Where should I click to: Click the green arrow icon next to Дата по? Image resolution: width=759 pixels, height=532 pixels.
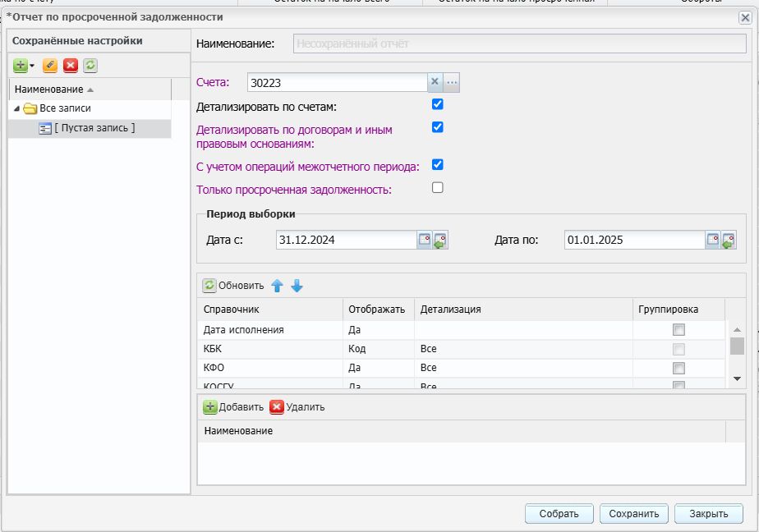point(729,240)
